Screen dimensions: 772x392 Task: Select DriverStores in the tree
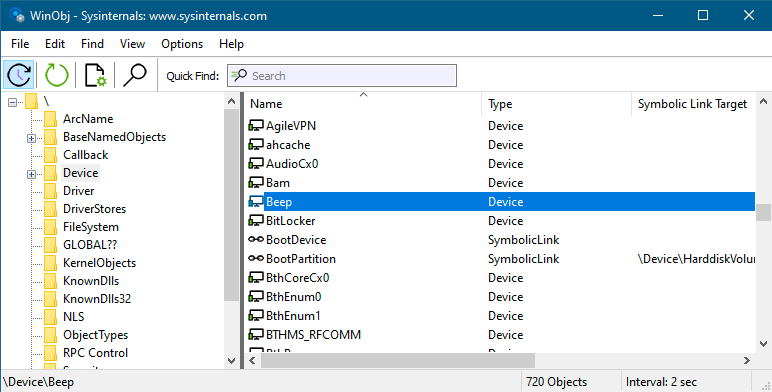coord(95,209)
